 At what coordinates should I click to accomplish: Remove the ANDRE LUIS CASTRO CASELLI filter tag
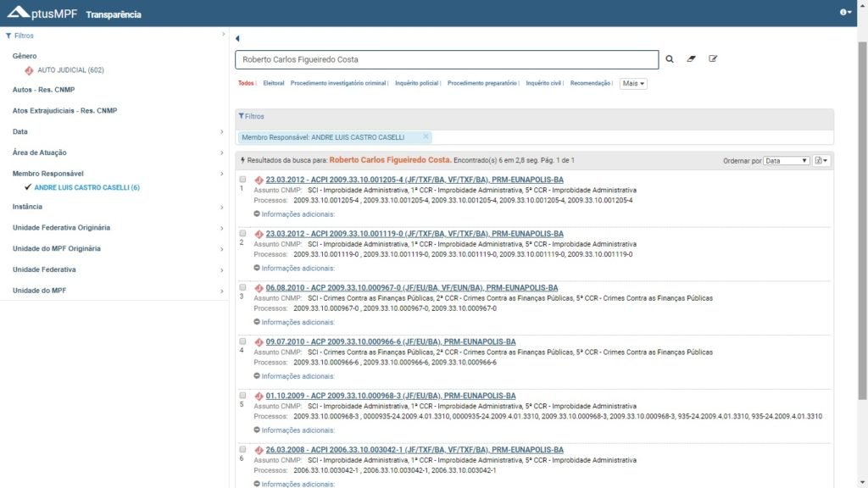pos(426,136)
